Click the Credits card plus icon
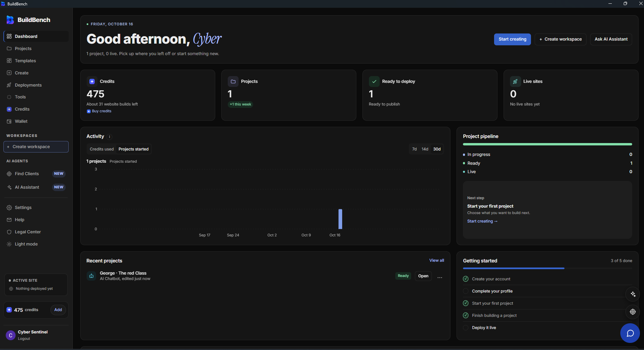644x350 pixels. click(x=92, y=81)
